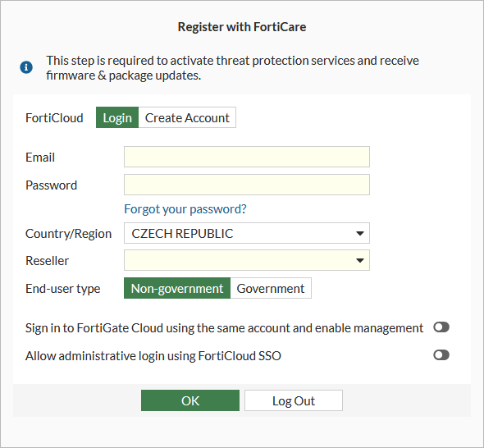Click the Country/Region label
The height and width of the screenshot is (448, 484).
pyautogui.click(x=69, y=233)
